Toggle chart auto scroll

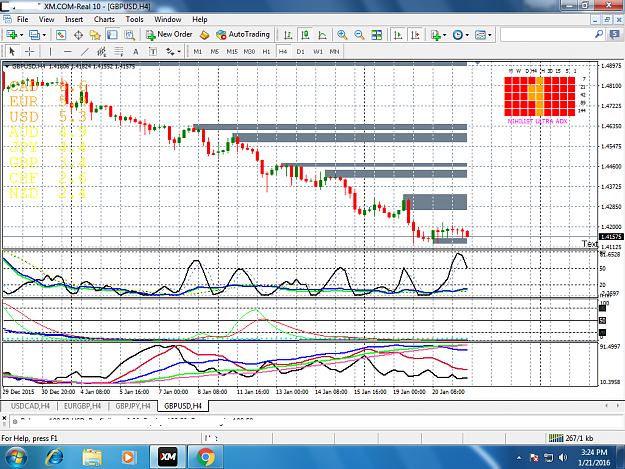point(397,35)
